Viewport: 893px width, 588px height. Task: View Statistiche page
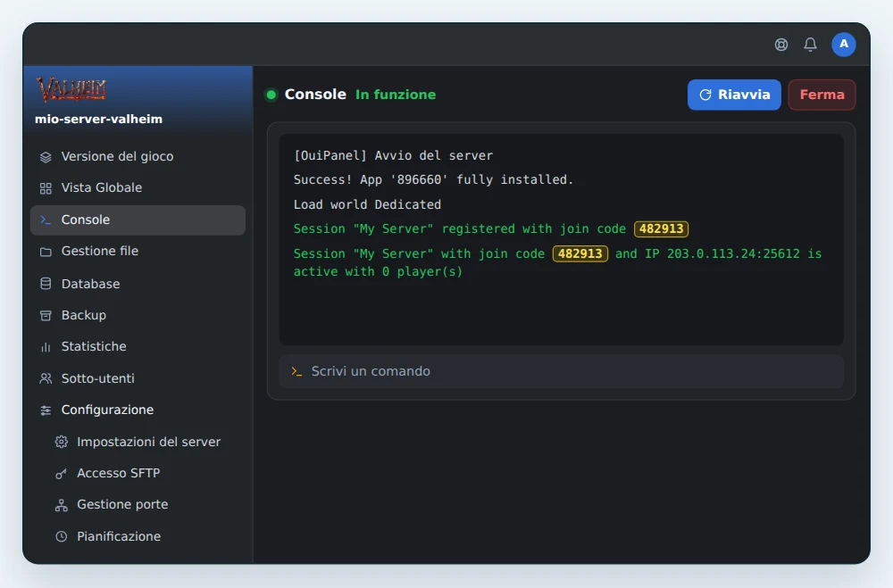tap(138, 346)
